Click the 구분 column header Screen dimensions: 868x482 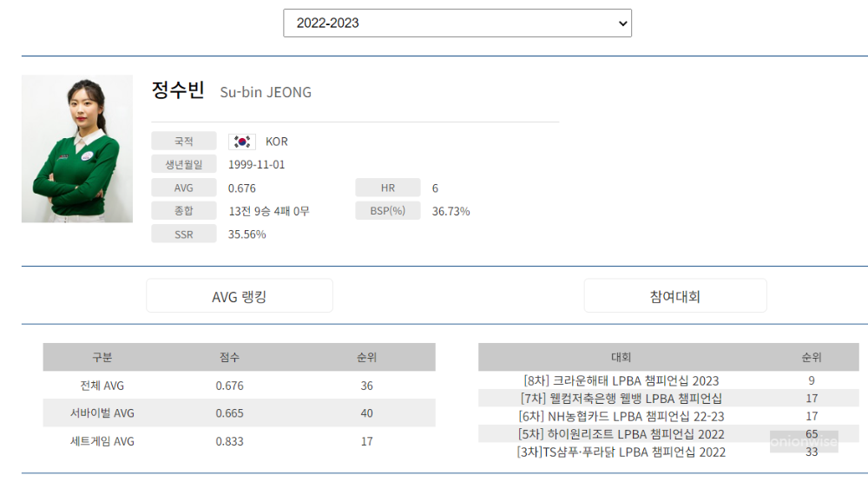(102, 357)
